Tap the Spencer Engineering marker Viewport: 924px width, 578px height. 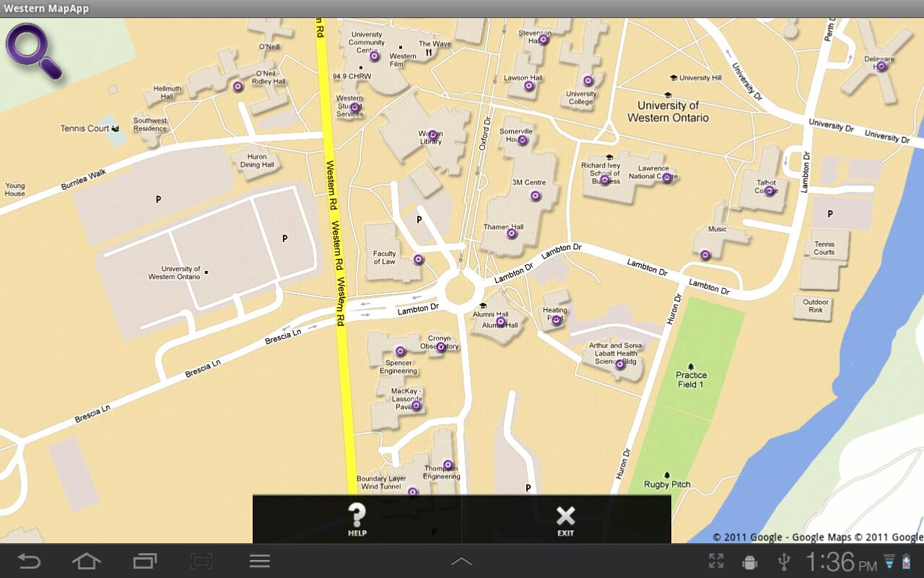pyautogui.click(x=400, y=352)
